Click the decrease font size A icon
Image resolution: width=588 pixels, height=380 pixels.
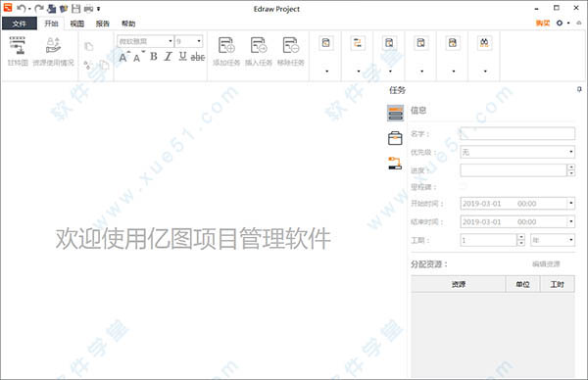[138, 58]
